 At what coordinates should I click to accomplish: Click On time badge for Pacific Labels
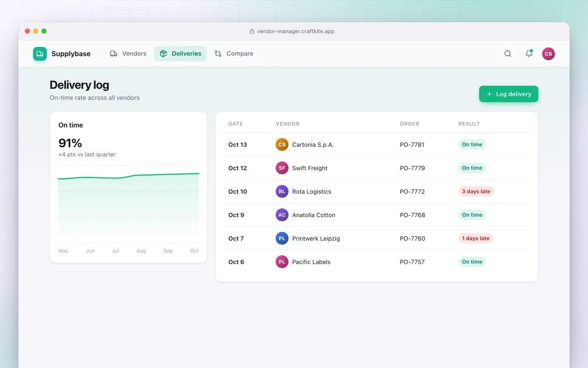pos(472,262)
